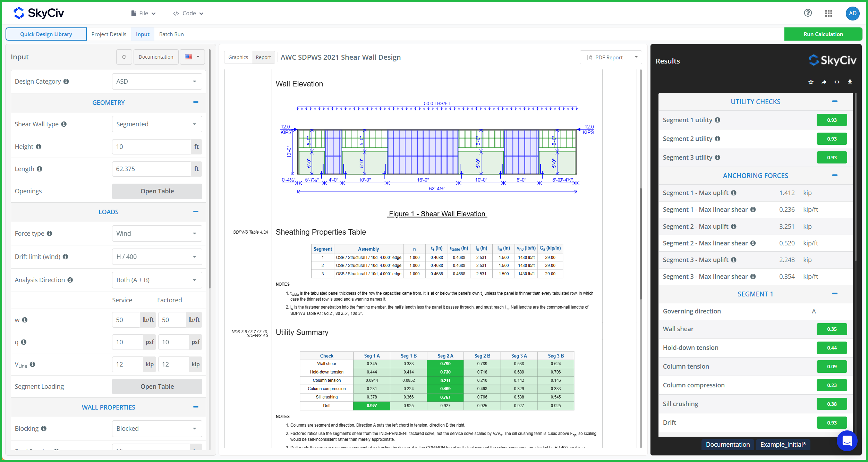
Task: Click the Shear Wall type info icon
Action: click(64, 124)
